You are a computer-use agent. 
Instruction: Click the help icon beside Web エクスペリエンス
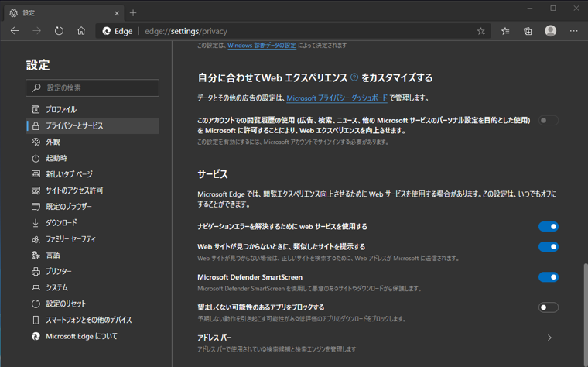click(x=354, y=77)
